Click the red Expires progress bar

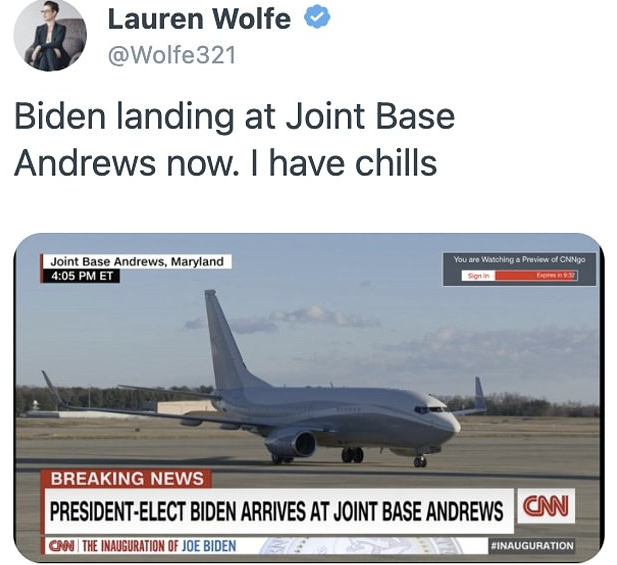536,276
